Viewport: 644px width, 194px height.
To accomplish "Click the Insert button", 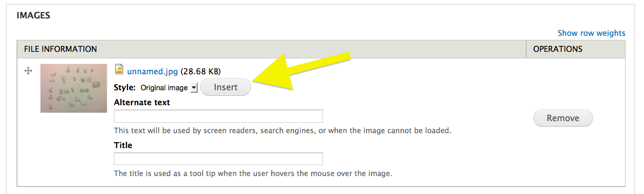I will coord(226,87).
